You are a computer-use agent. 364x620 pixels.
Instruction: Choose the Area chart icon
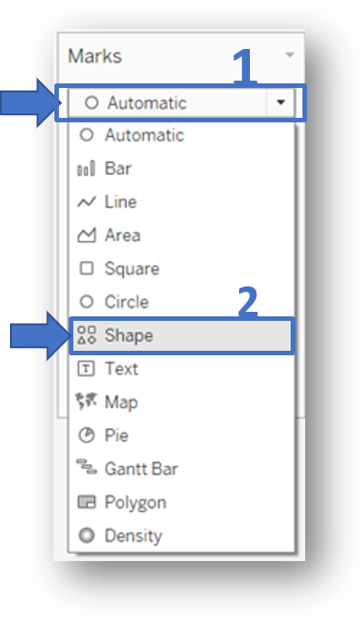point(86,236)
